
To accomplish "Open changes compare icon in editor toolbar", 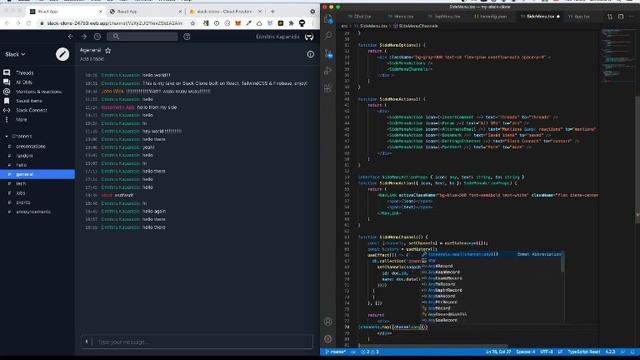I will pos(610,16).
